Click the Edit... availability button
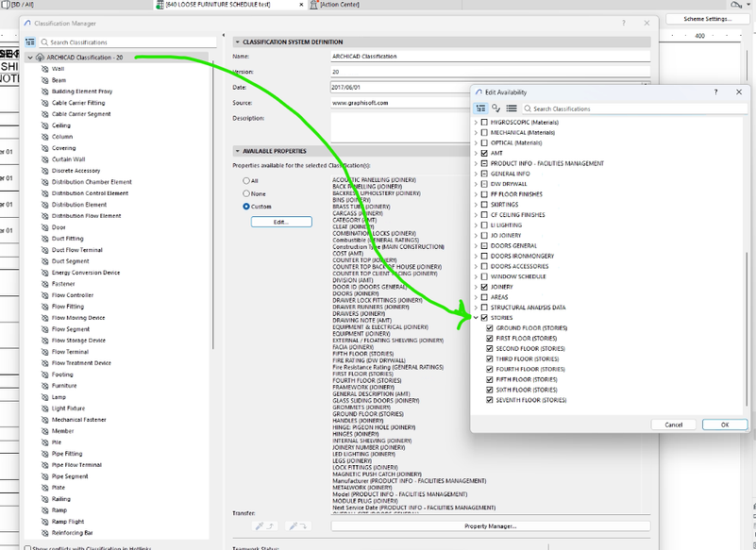This screenshot has height=550, width=756. [x=281, y=222]
